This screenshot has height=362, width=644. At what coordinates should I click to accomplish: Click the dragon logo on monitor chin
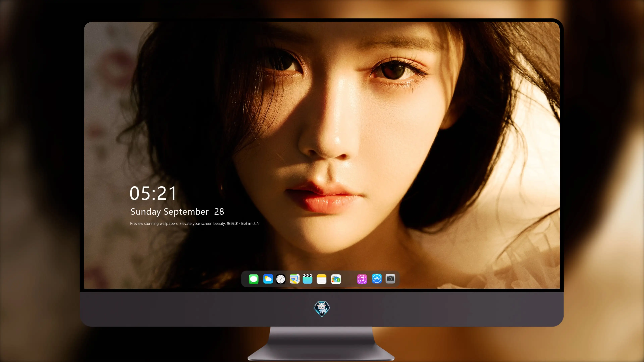click(322, 309)
